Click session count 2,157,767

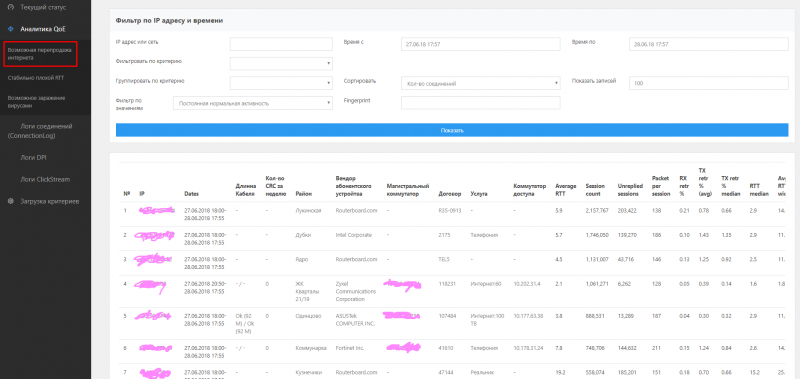pyautogui.click(x=597, y=210)
